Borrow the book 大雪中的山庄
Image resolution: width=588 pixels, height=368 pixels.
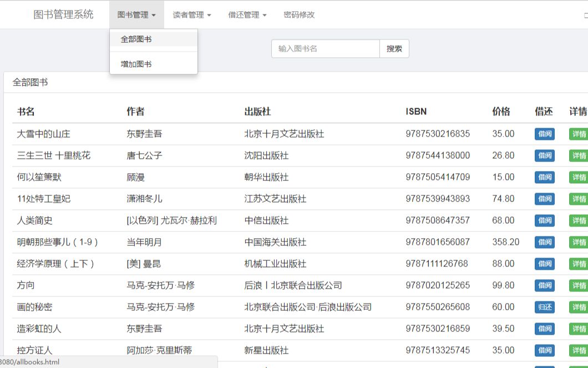tap(544, 134)
